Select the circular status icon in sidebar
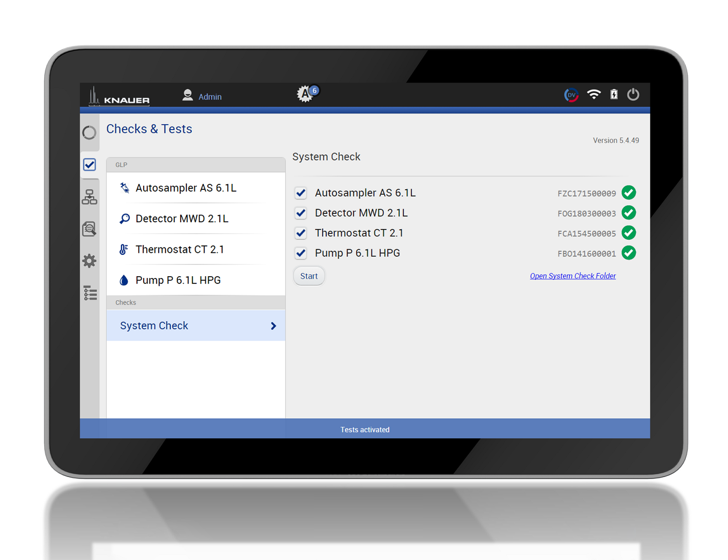Viewport: 728px width, 560px height. pyautogui.click(x=89, y=132)
